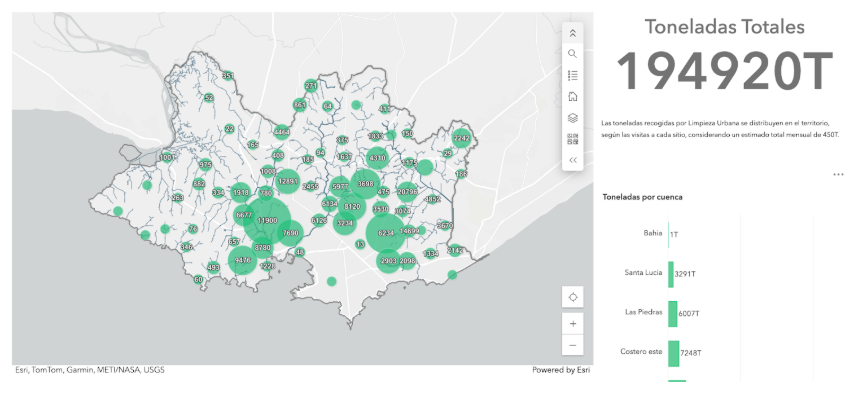Click the Bahia label in chart
This screenshot has height=398, width=858.
click(x=653, y=233)
